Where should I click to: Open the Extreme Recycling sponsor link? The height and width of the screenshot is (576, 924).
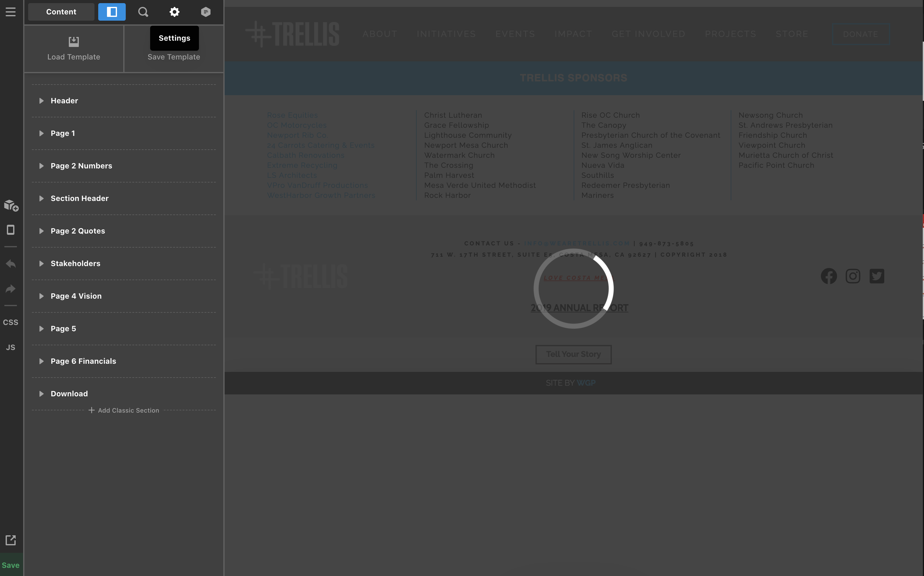(x=302, y=165)
